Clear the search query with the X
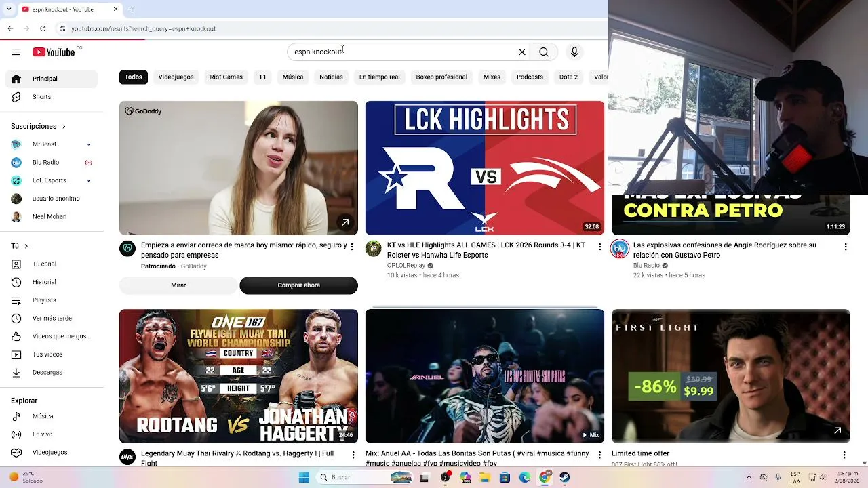This screenshot has width=868, height=488. point(522,52)
